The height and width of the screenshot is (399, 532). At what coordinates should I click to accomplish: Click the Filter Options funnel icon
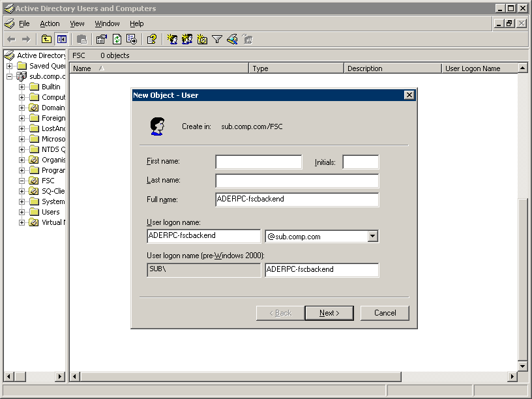point(217,40)
